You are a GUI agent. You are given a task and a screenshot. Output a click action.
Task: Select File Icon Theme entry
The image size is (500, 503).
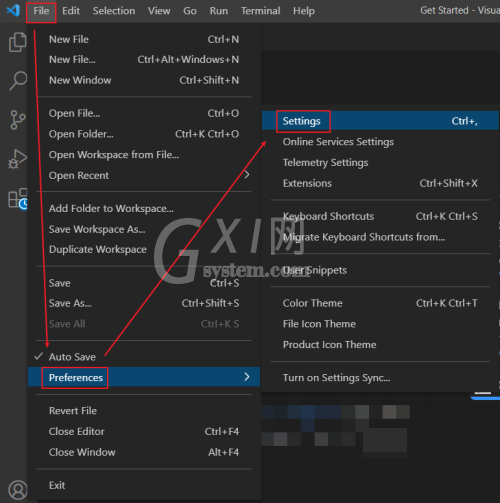point(380,324)
